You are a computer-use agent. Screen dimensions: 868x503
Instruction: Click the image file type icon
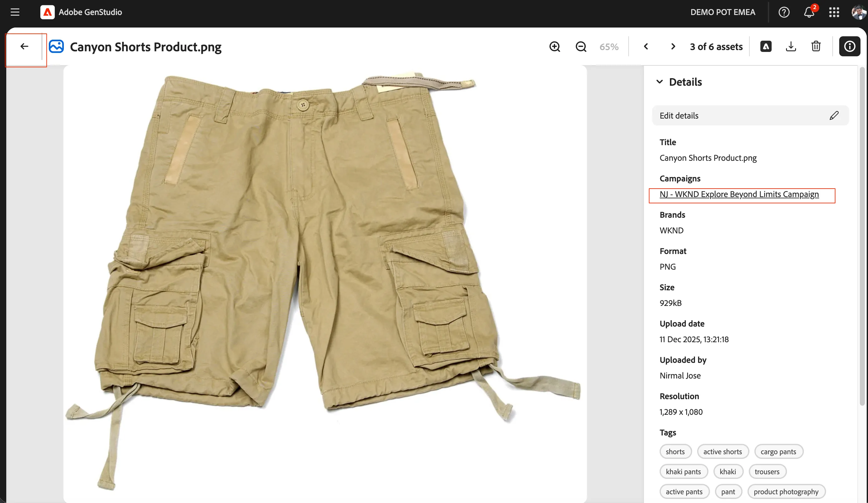click(x=56, y=47)
